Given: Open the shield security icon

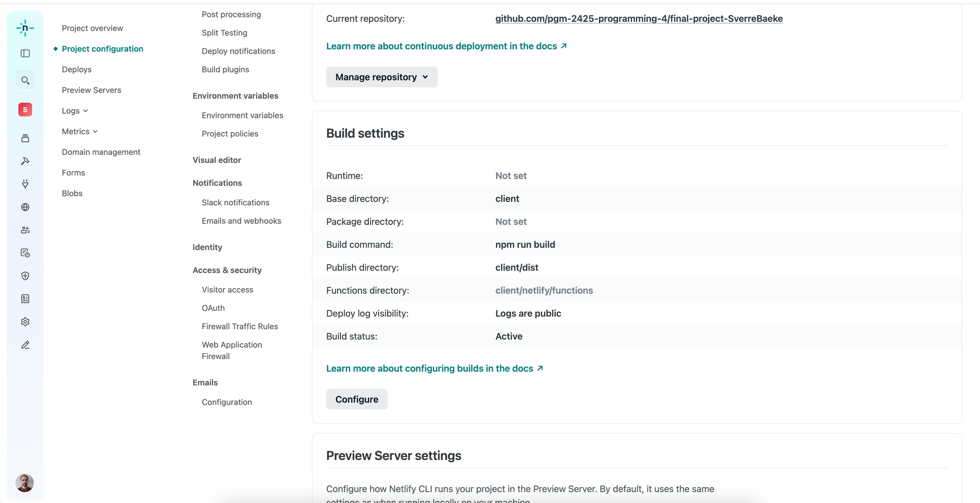Looking at the screenshot, I should 25,276.
